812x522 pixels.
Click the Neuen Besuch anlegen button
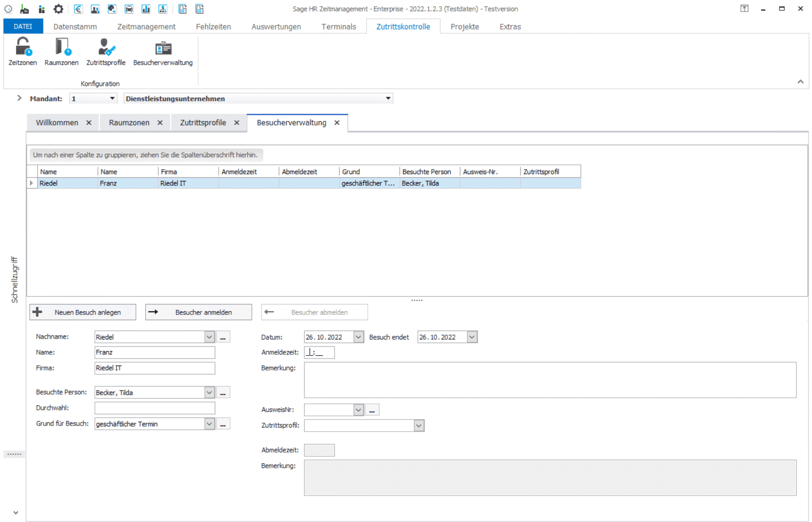tap(82, 312)
